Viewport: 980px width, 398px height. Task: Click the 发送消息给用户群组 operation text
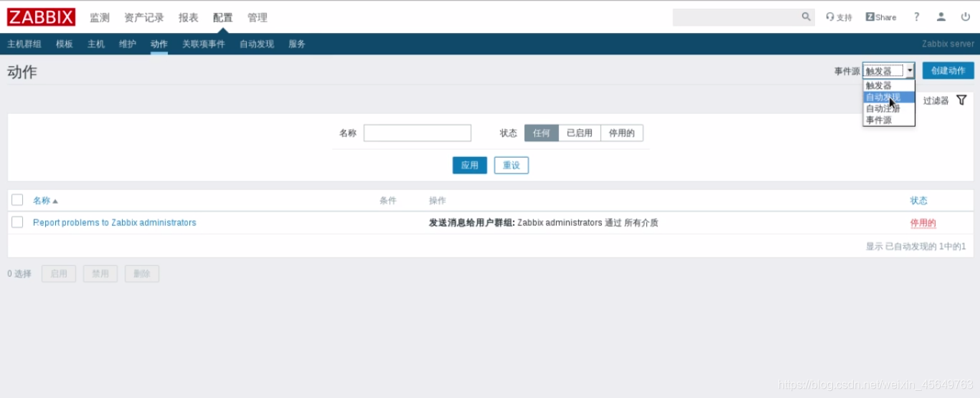[472, 223]
